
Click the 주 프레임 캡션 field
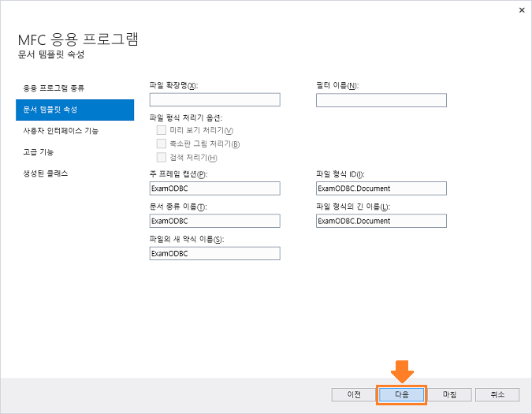click(x=214, y=188)
